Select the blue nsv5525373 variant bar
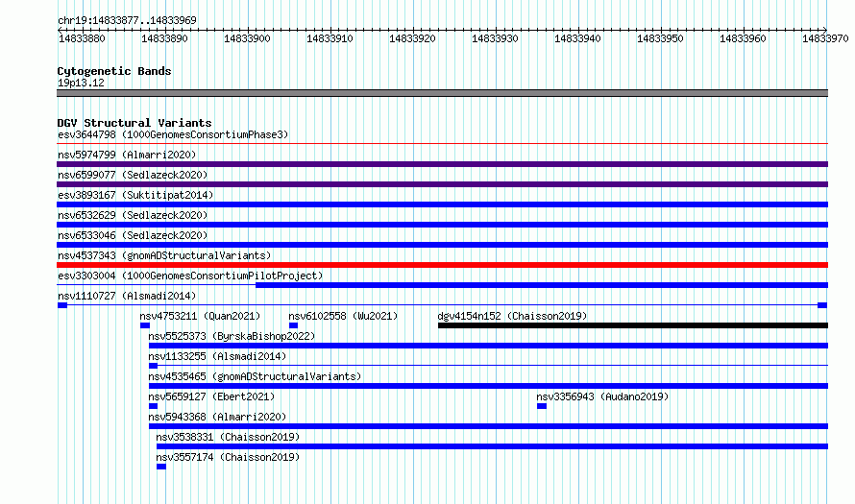The width and height of the screenshot is (855, 504). point(488,346)
